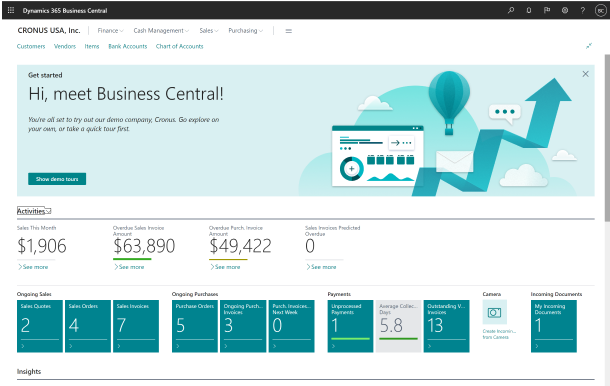This screenshot has height=386, width=610.
Task: Open the Chart of Accounts link
Action: pos(179,46)
